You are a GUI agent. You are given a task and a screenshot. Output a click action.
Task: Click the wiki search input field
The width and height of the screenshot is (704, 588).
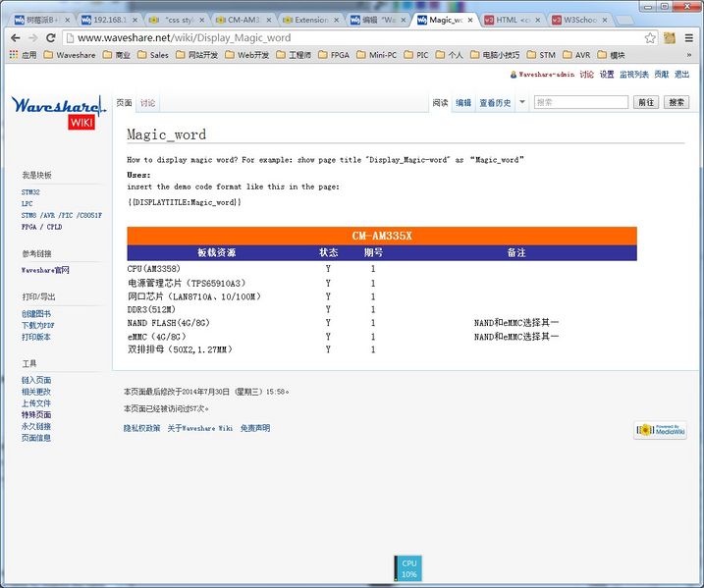(581, 102)
